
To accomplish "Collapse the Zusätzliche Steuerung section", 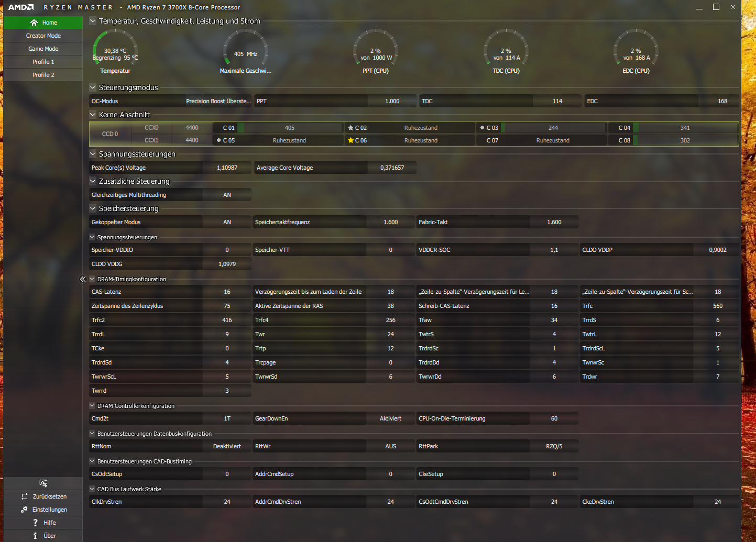I will 93,181.
